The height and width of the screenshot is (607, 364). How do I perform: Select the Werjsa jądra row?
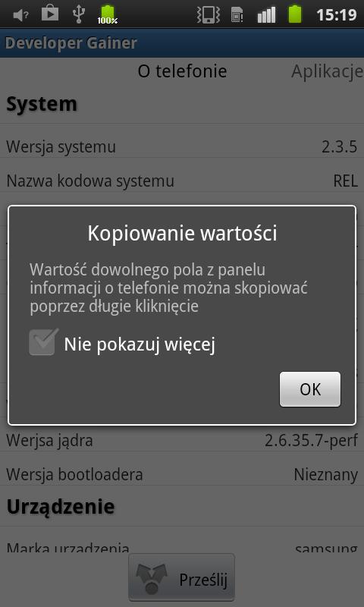tap(182, 440)
